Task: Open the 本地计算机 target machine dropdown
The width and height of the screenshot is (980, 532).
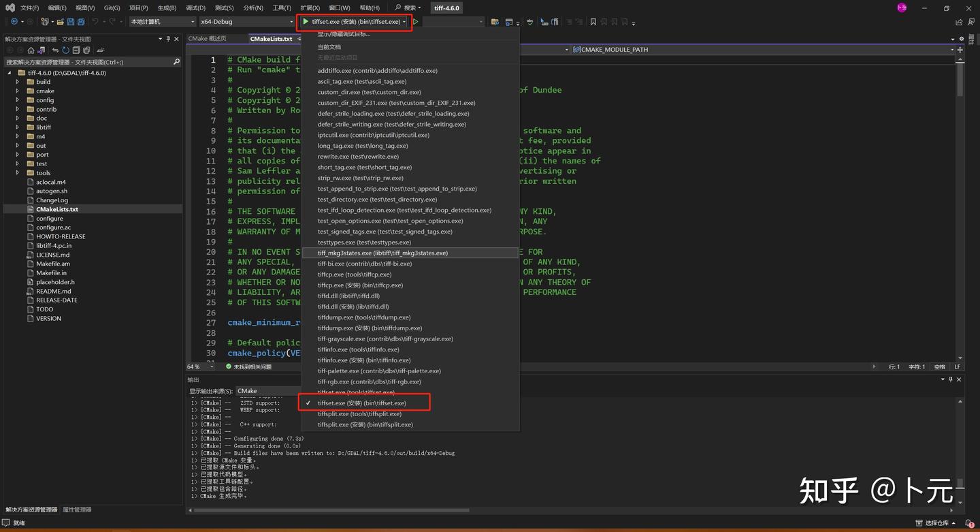Action: click(x=162, y=22)
